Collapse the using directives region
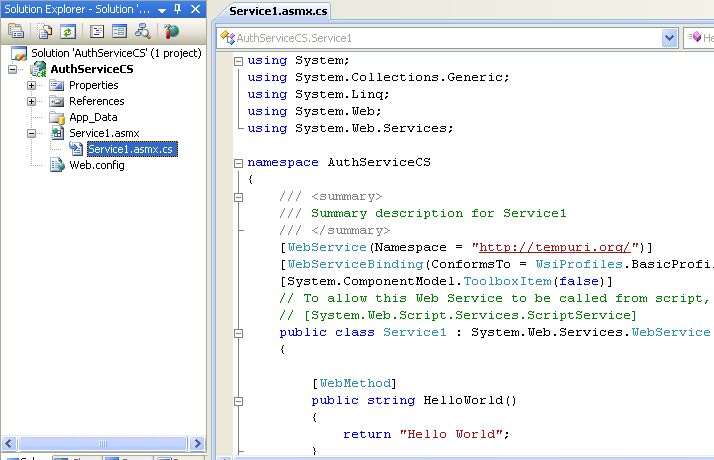Screen dimensions: 714x460 point(238,61)
